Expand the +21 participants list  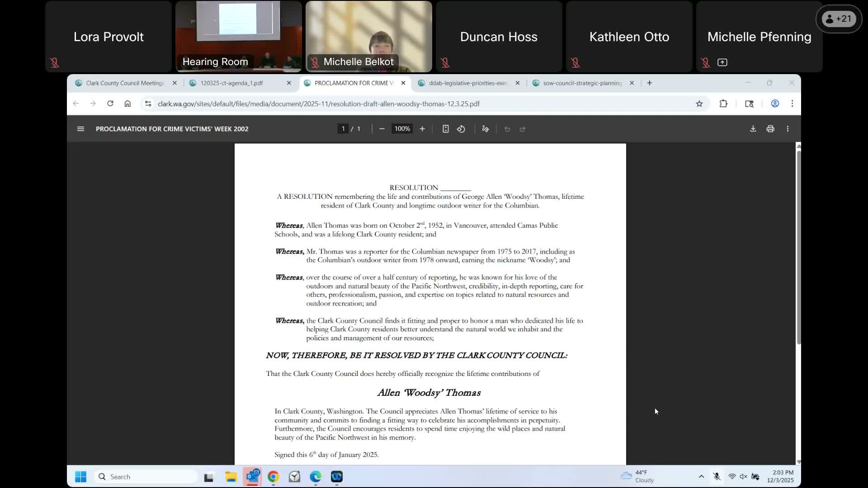[839, 19]
